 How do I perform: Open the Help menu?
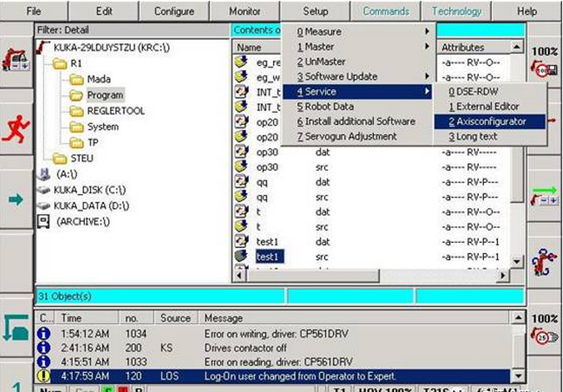526,11
